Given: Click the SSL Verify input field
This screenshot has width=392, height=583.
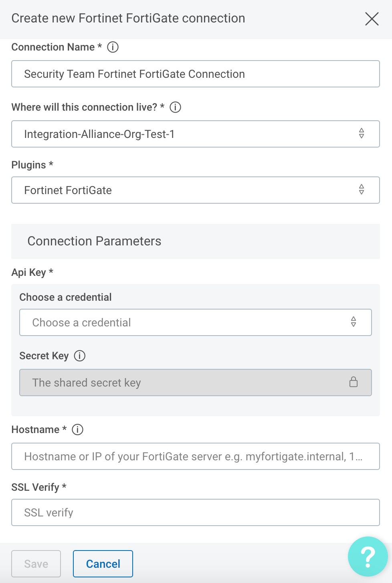Looking at the screenshot, I should pyautogui.click(x=196, y=512).
